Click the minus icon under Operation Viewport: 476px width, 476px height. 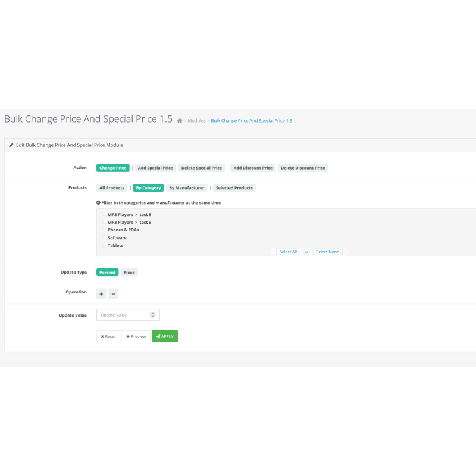click(x=113, y=293)
